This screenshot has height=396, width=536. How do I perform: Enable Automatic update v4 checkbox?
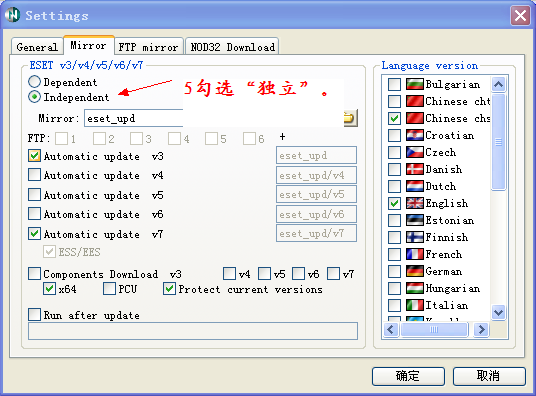point(34,175)
